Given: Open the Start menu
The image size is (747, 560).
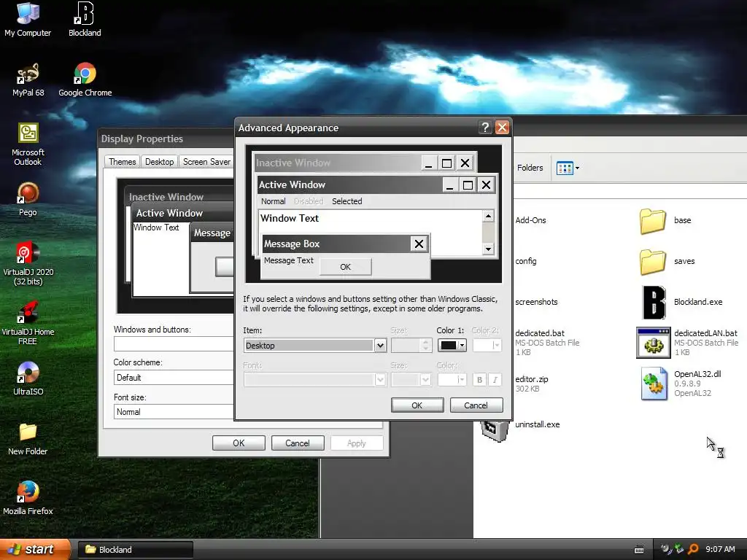Looking at the screenshot, I should pyautogui.click(x=35, y=549).
